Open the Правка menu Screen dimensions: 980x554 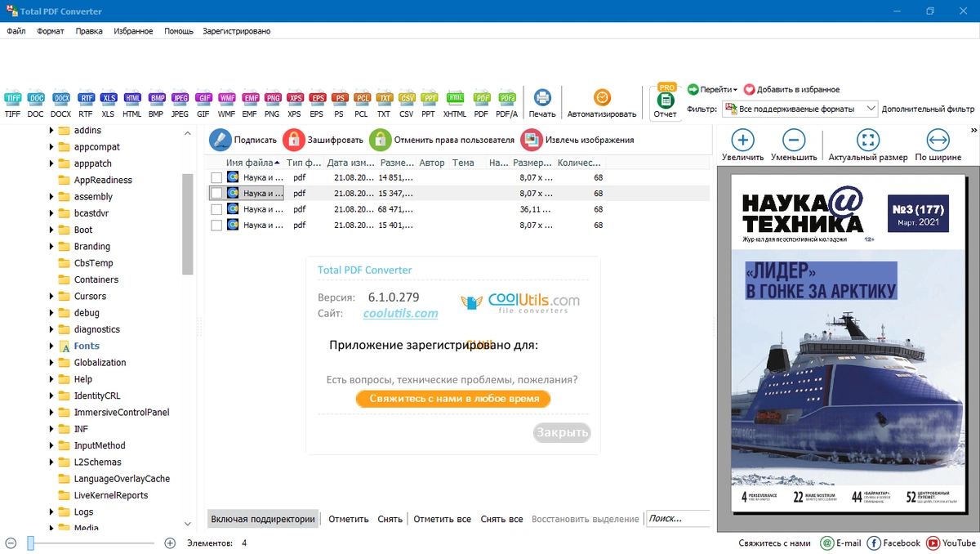point(89,31)
